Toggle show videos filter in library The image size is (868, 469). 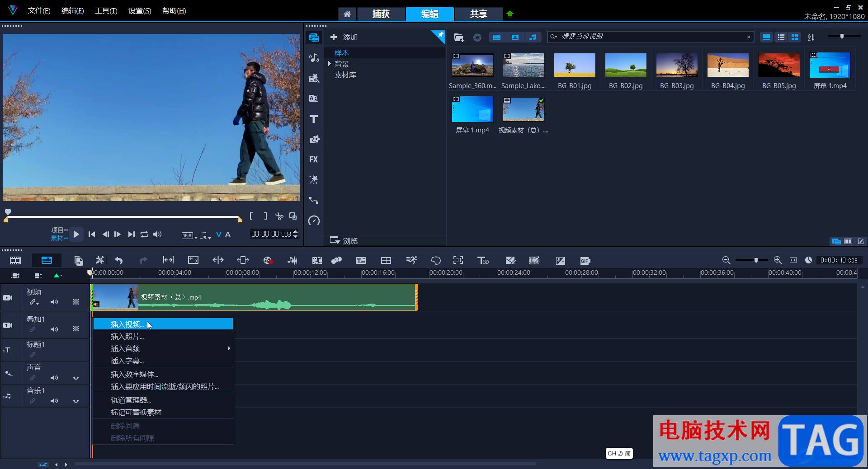497,37
